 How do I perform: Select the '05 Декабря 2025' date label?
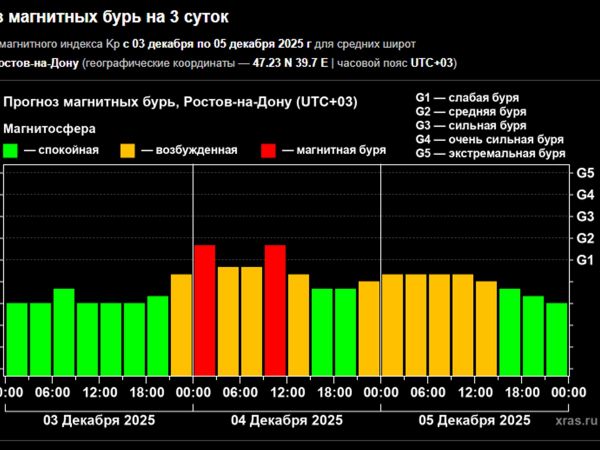pos(475,421)
